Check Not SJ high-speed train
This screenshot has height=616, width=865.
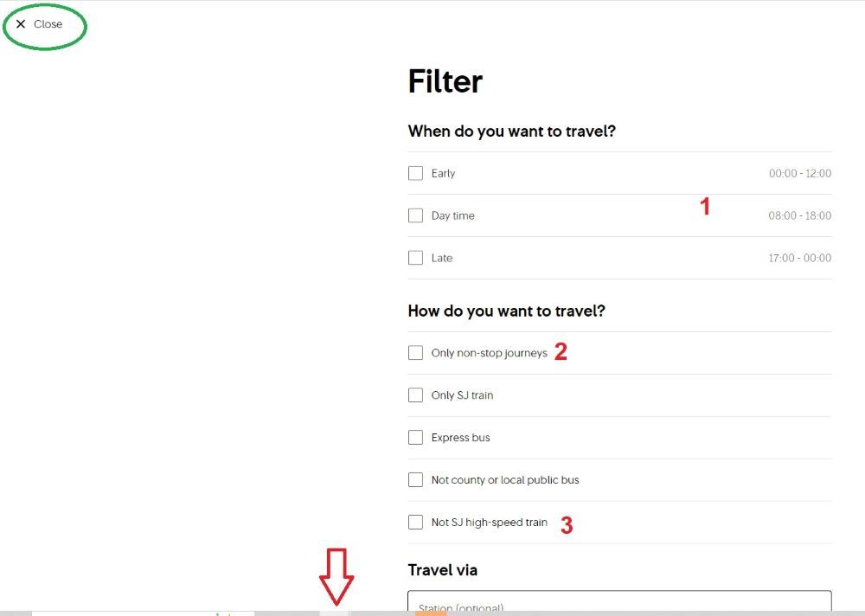[x=415, y=522]
